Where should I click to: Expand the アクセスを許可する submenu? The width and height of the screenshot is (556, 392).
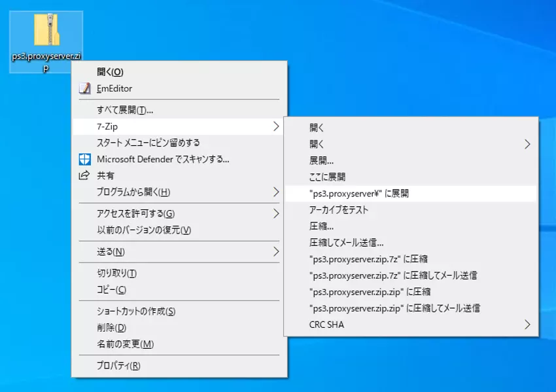pyautogui.click(x=275, y=213)
